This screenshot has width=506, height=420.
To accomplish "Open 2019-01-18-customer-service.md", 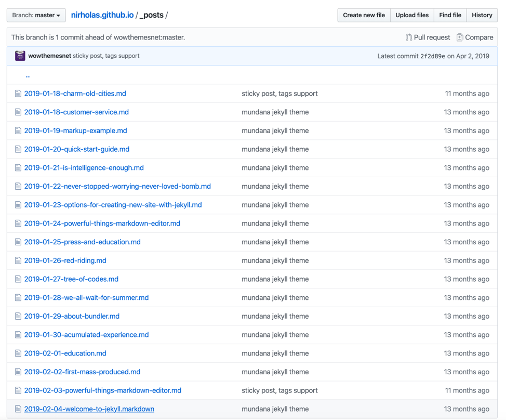I will pos(76,112).
